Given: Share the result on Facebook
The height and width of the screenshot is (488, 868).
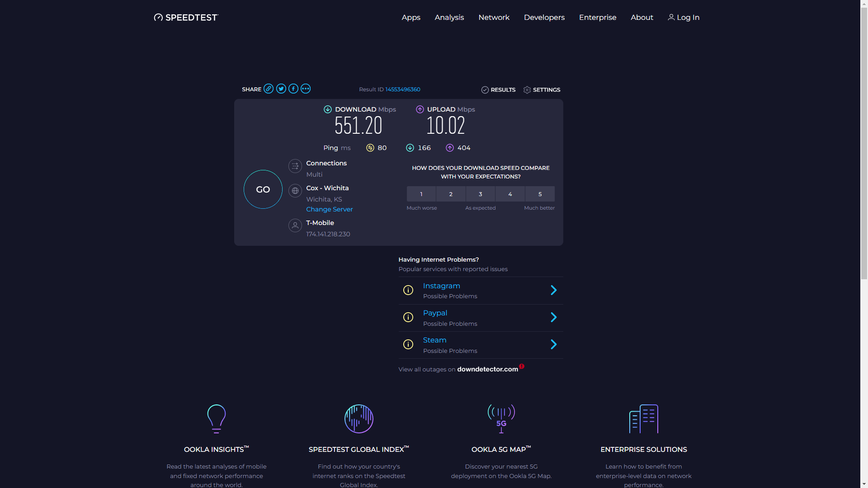Looking at the screenshot, I should point(293,89).
